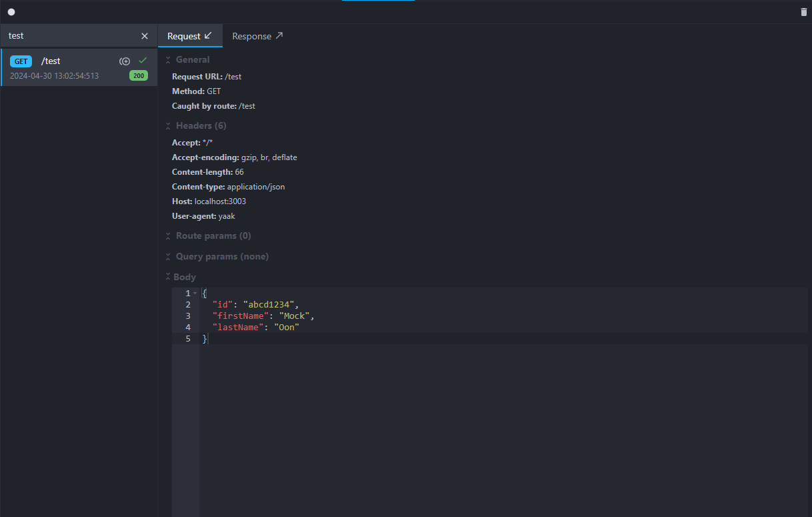Screen dimensions: 812x517
Task: Select the Request tab
Action: pos(190,36)
